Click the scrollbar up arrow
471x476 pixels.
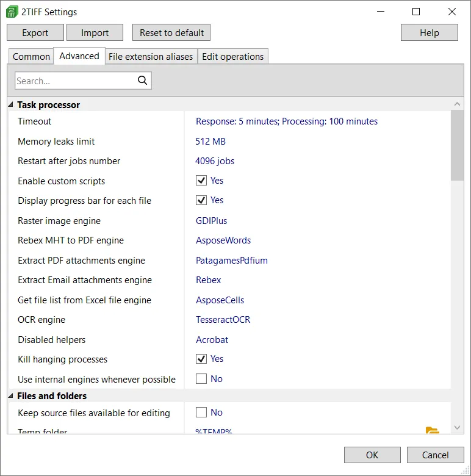tap(457, 105)
